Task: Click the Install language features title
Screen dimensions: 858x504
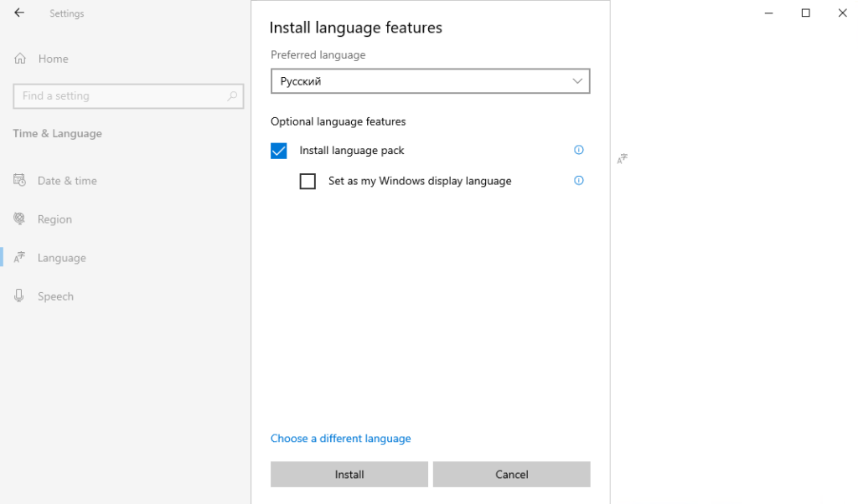Action: point(355,28)
